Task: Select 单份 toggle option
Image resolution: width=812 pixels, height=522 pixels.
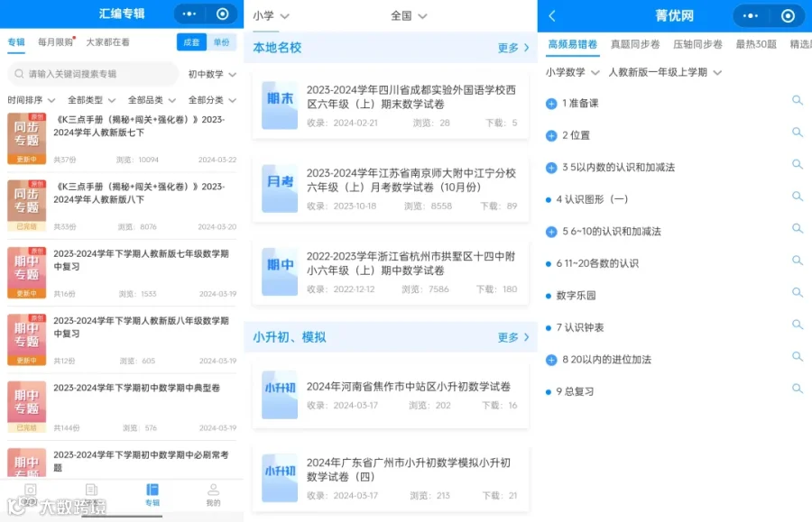Action: tap(222, 42)
